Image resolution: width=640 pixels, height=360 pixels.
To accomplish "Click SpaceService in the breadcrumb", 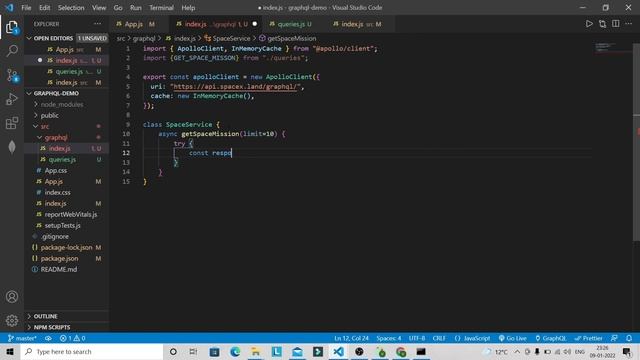I will [x=231, y=38].
